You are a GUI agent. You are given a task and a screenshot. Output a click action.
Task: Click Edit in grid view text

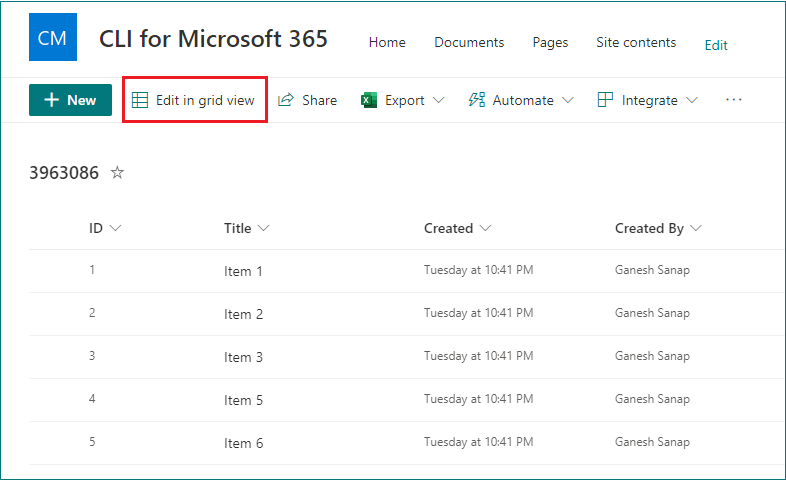(x=205, y=100)
